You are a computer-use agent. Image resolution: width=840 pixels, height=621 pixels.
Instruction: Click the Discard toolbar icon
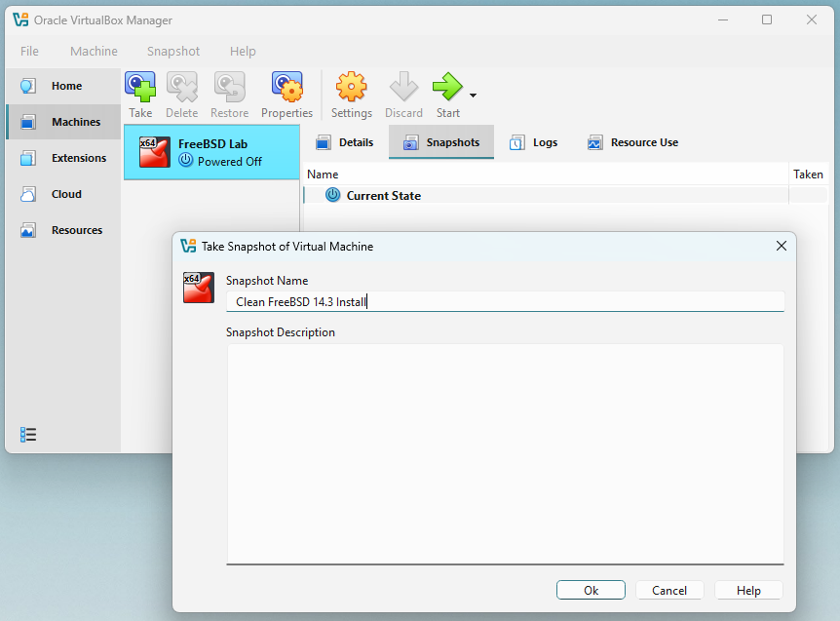point(403,87)
